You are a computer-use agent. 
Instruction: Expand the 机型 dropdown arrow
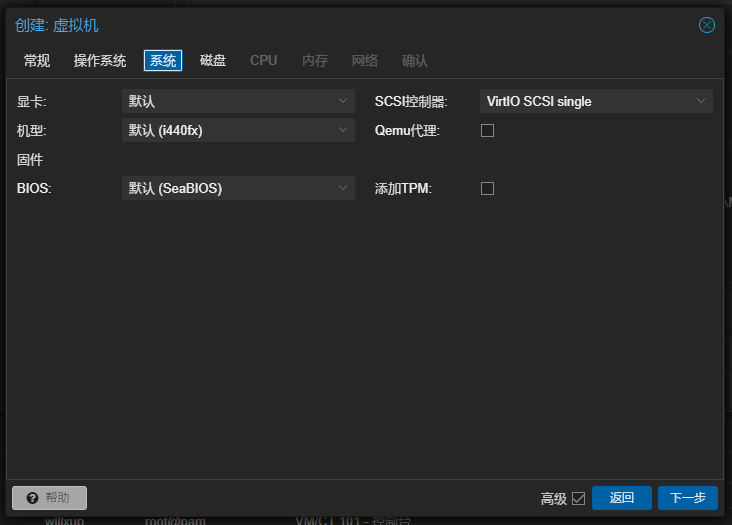343,130
